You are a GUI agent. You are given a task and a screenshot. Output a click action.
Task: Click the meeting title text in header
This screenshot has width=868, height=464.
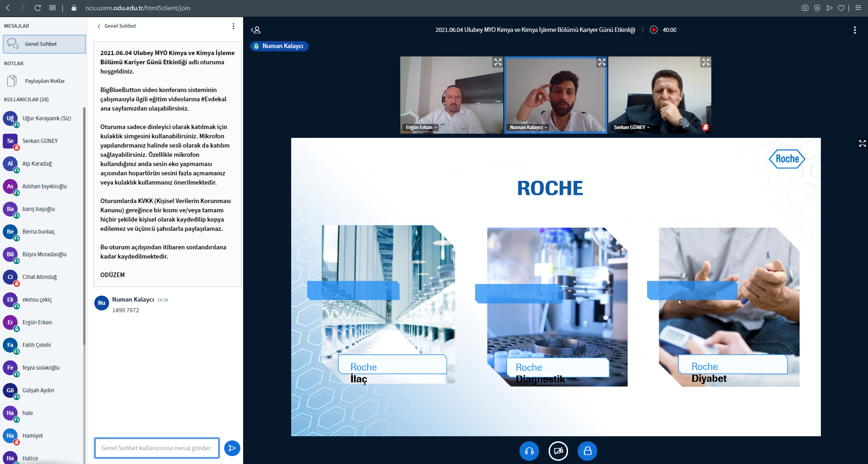535,30
